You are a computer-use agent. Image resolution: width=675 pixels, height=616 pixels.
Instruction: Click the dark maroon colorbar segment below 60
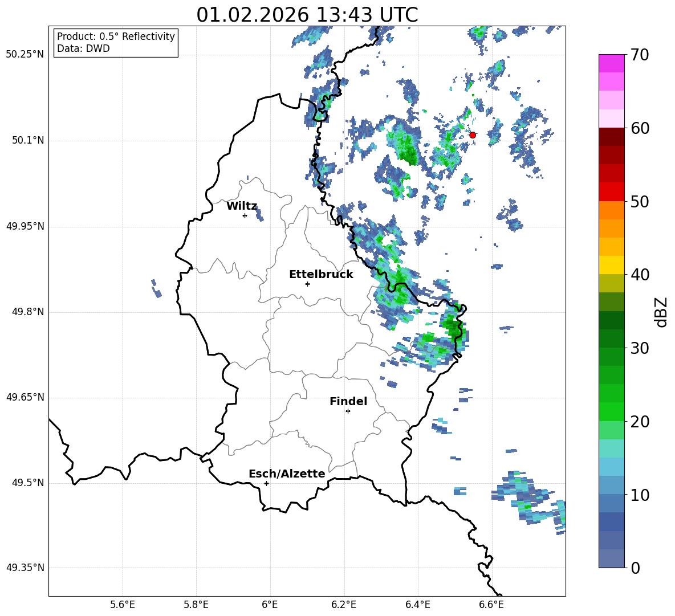[x=611, y=137]
